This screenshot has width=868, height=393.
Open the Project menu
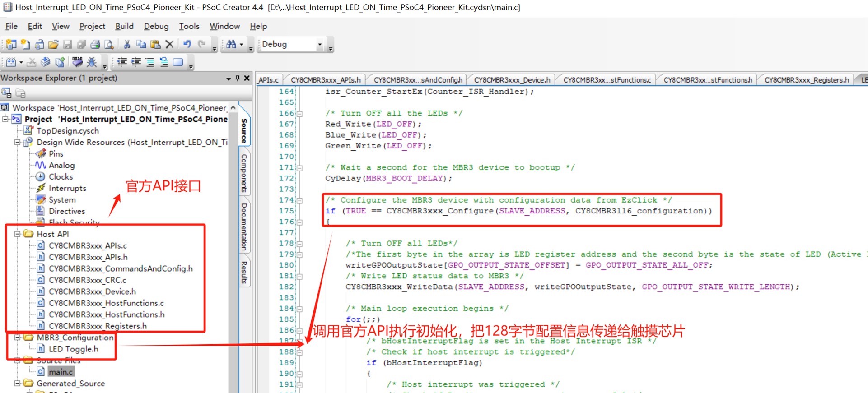coord(92,26)
